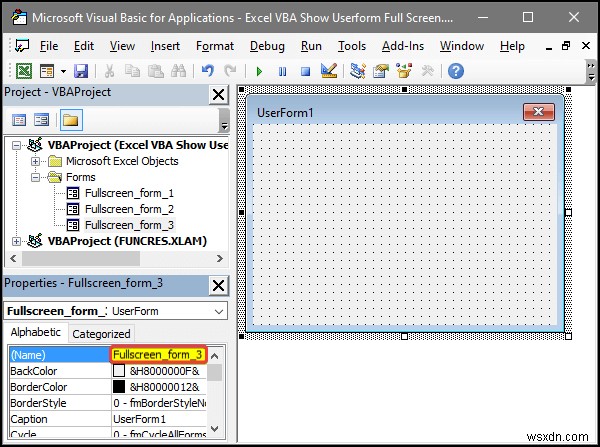This screenshot has height=447, width=600.
Task: Open the Help menu
Action: (x=512, y=46)
